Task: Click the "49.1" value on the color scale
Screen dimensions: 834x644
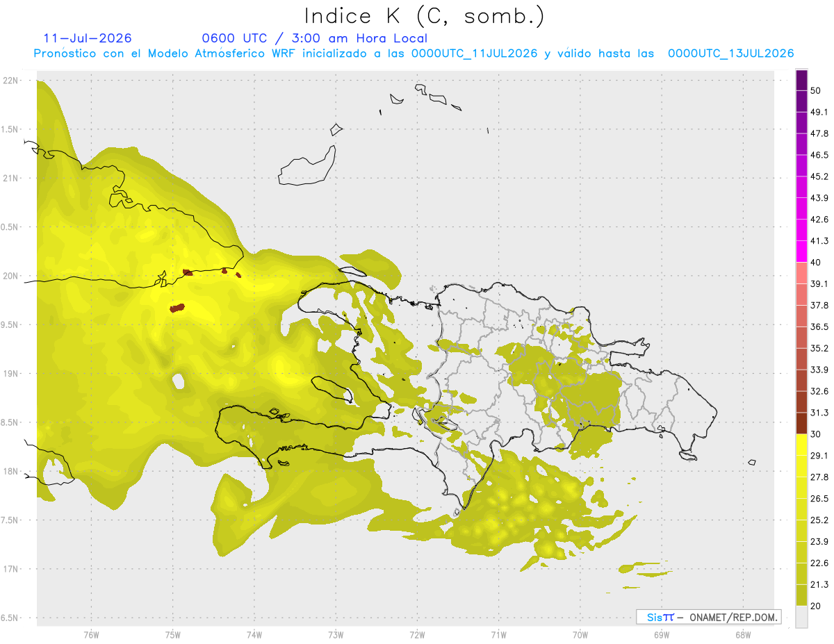Action: click(x=819, y=112)
